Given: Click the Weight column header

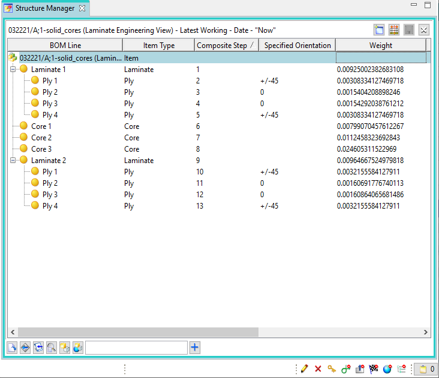Looking at the screenshot, I should point(380,45).
